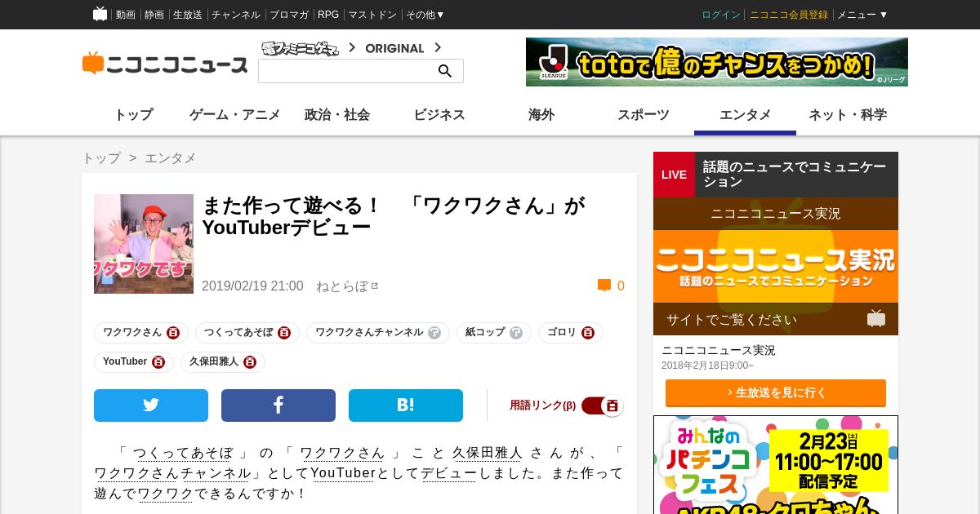Open the ニコニコニュース実況 live banner
This screenshot has height=514, width=980.
tap(776, 266)
